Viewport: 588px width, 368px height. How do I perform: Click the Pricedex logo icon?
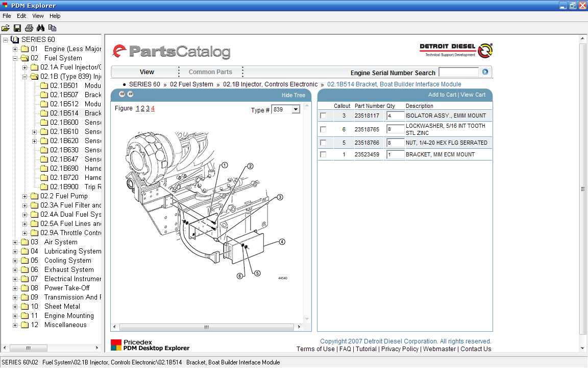pos(116,345)
